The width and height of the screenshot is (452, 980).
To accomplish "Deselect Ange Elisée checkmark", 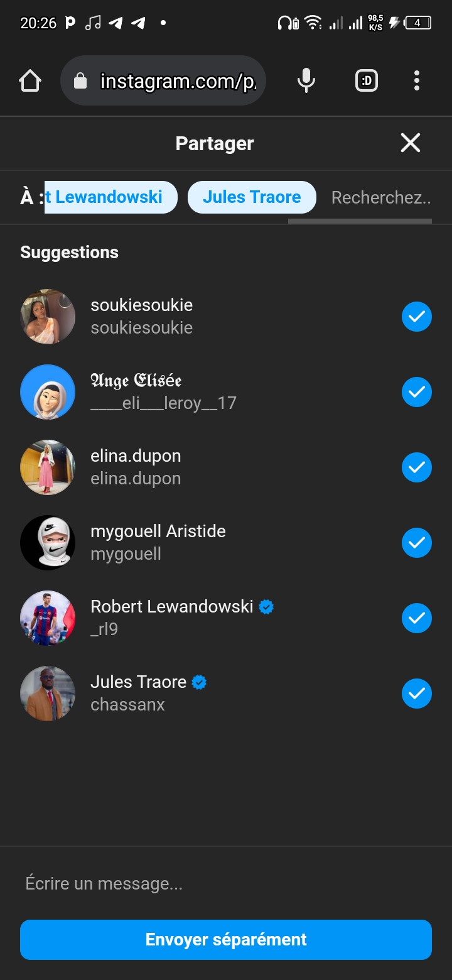I will click(x=417, y=392).
